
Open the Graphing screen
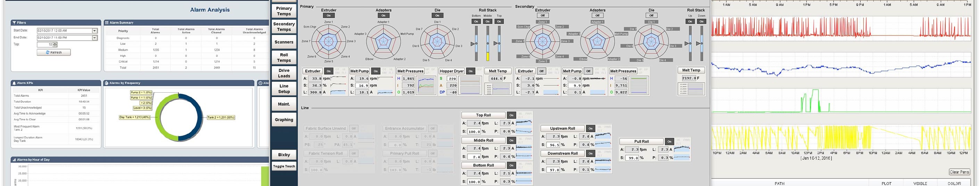(284, 120)
